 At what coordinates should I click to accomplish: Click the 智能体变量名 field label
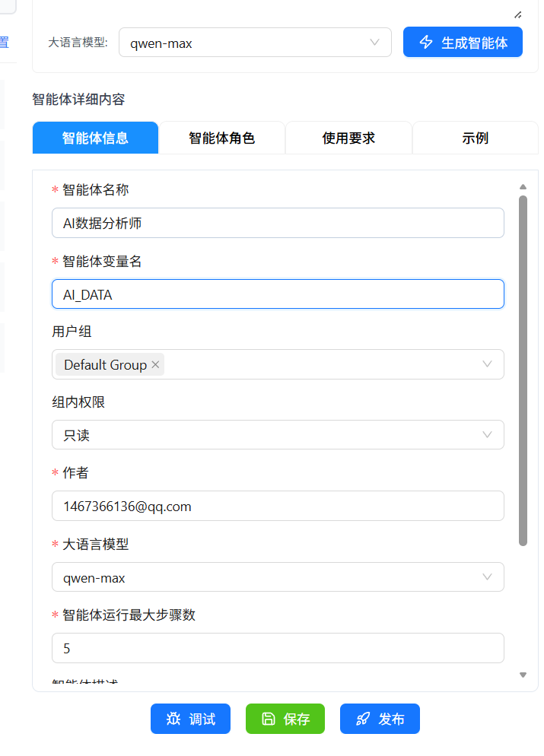[x=102, y=261]
